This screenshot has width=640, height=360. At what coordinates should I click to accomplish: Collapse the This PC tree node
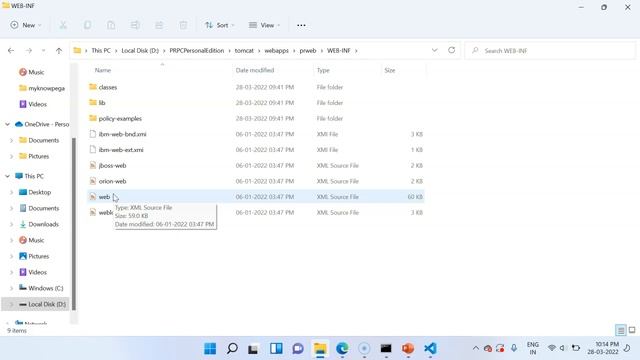point(7,176)
